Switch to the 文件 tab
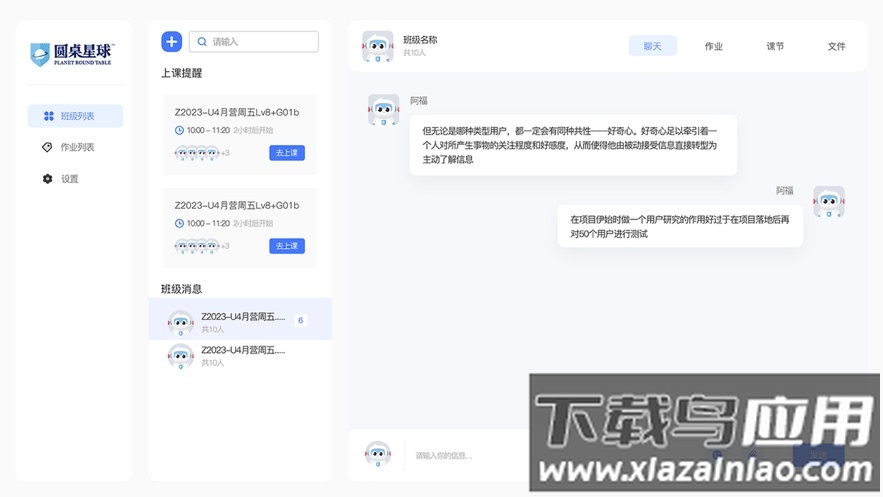The width and height of the screenshot is (883, 497). (x=836, y=46)
